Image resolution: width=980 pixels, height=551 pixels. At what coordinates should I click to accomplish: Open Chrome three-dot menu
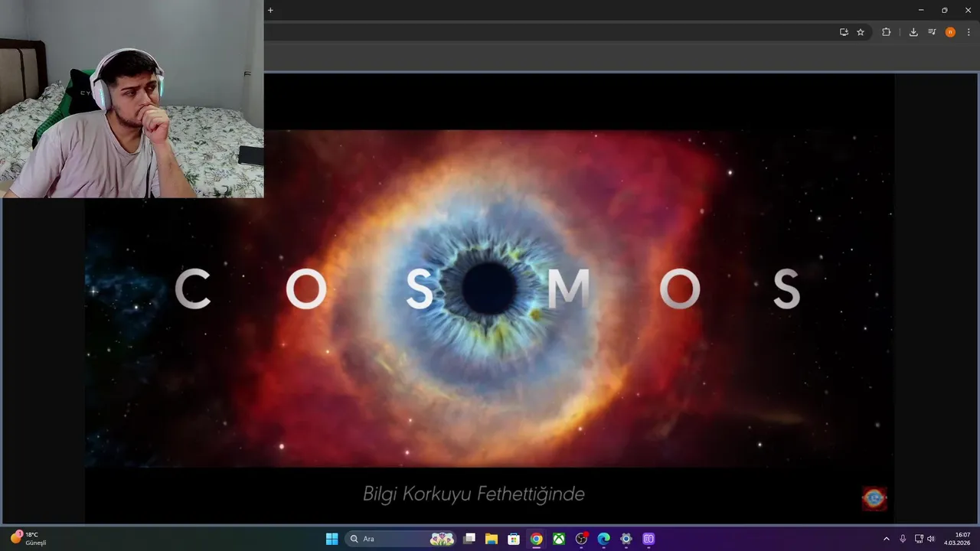969,32
